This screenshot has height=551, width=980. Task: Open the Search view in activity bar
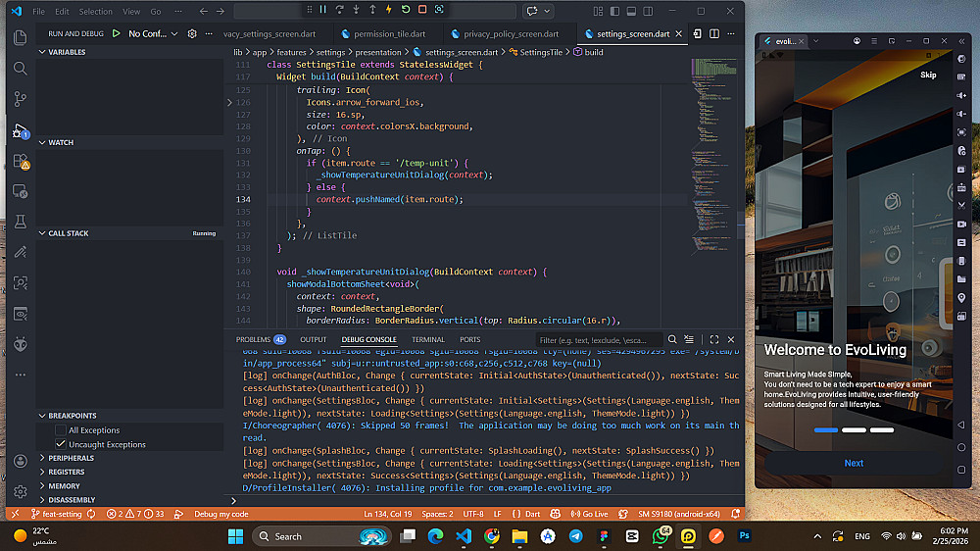tap(21, 69)
